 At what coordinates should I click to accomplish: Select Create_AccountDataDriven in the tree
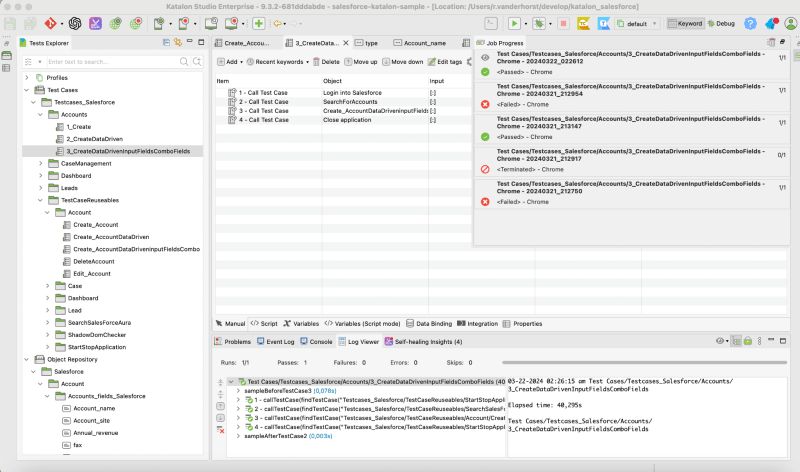[x=111, y=237]
